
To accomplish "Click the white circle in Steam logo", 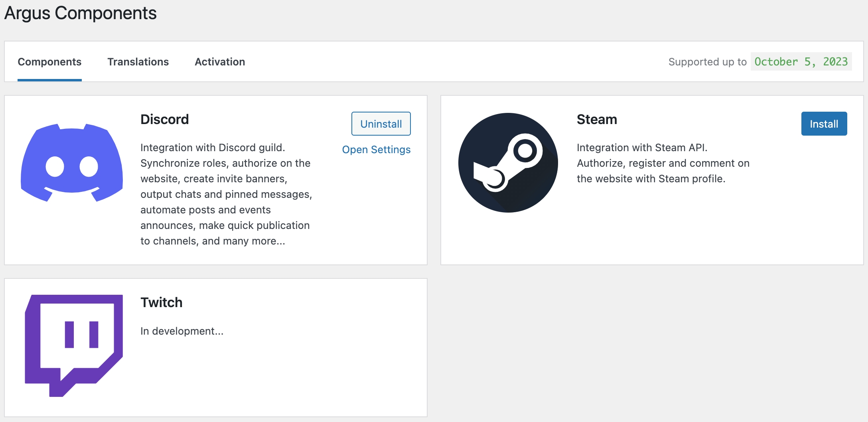I will tap(525, 150).
